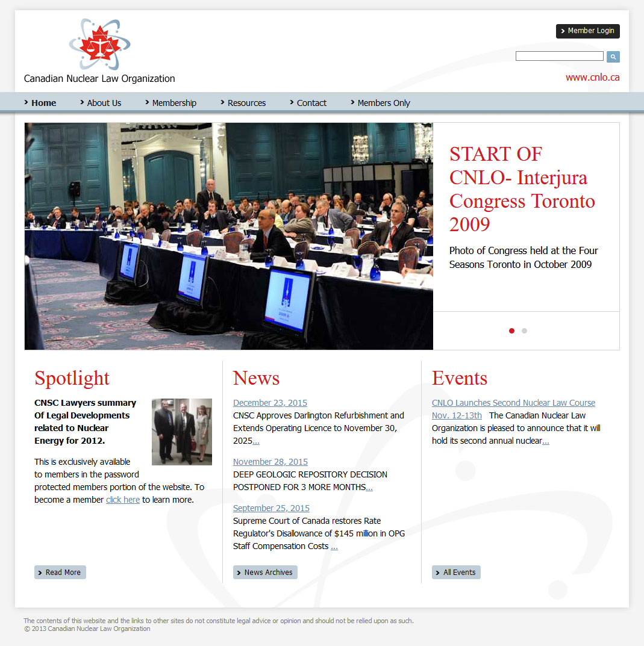Click the 'Canadian Nuclear Law Organization' header title

pos(99,79)
